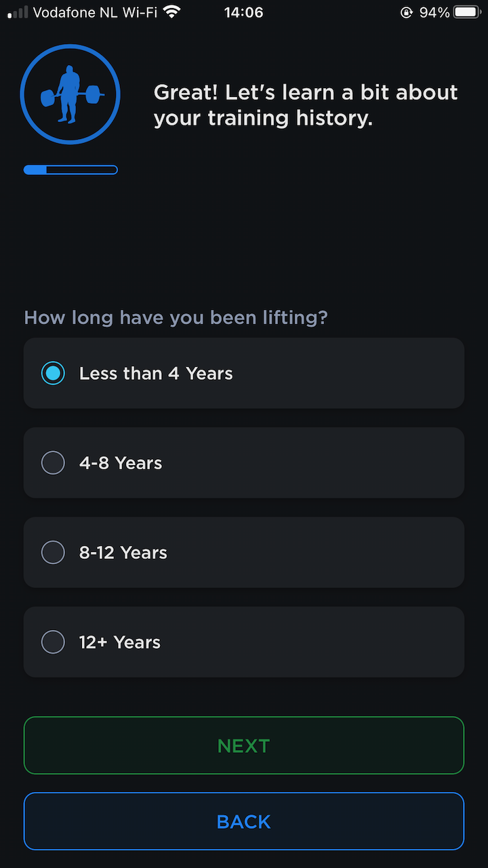Tap the '12+ Years' label text
The image size is (488, 868).
point(120,642)
